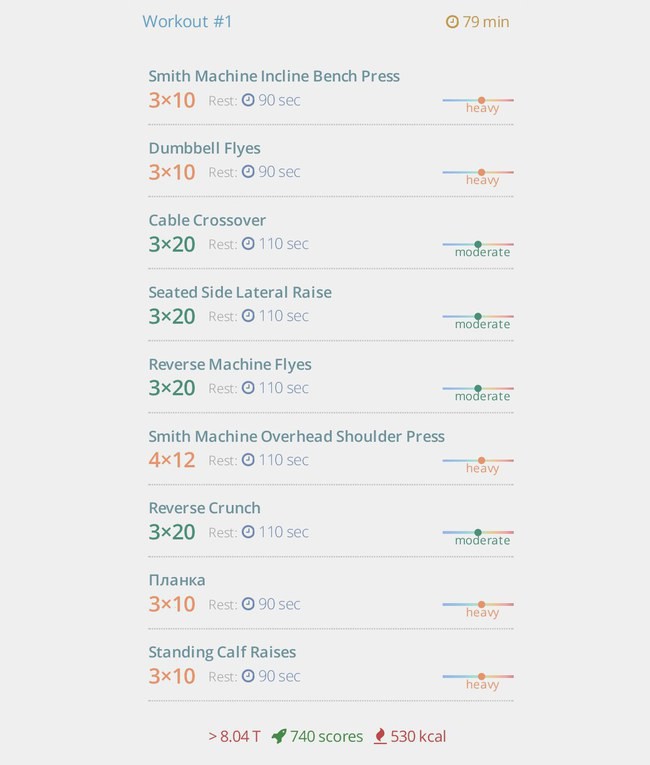Click the rest clock icon for Планка
The height and width of the screenshot is (765, 650).
(248, 604)
